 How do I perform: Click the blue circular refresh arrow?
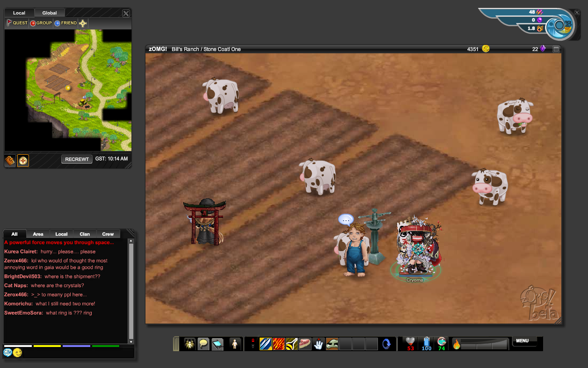(386, 344)
